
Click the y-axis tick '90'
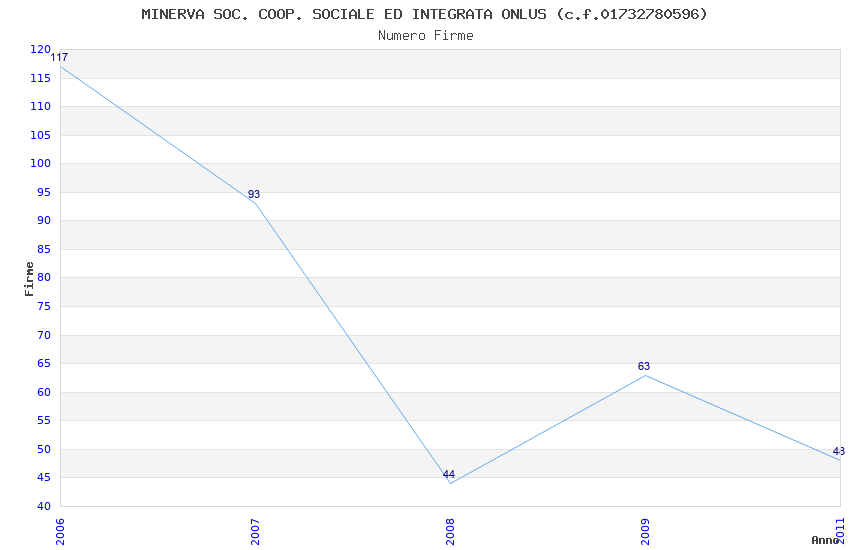pos(44,220)
